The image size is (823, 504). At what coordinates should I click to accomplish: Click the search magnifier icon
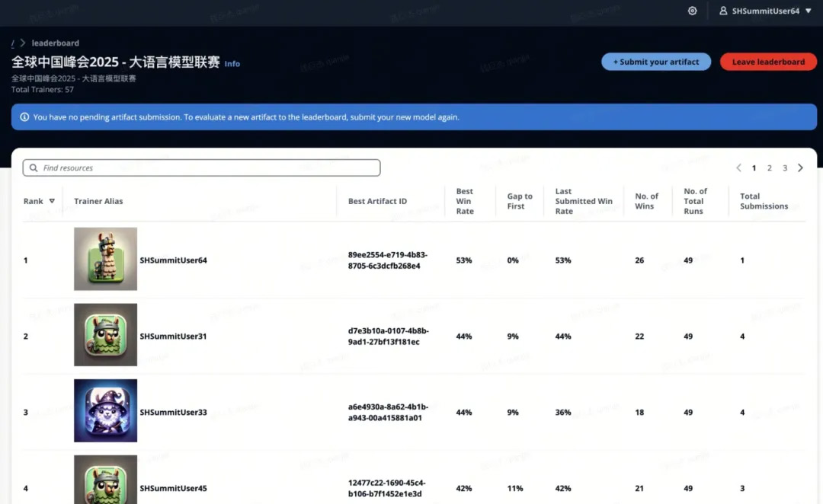(34, 168)
